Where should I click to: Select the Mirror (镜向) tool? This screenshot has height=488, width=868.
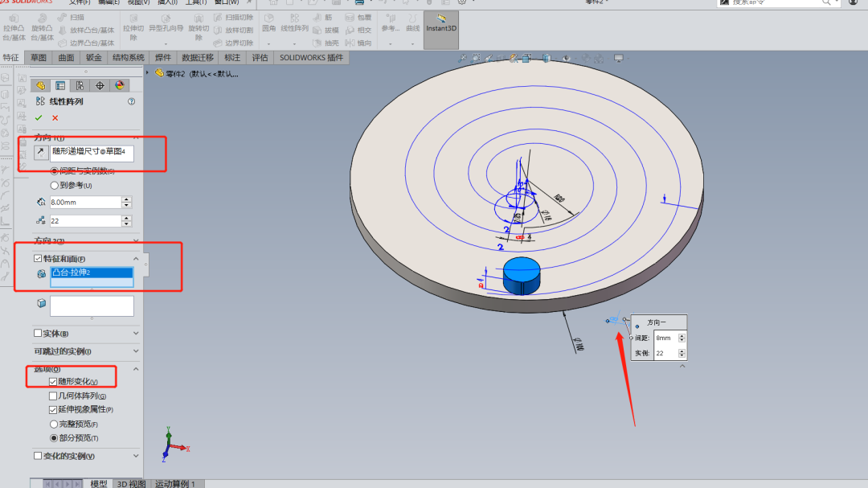358,43
